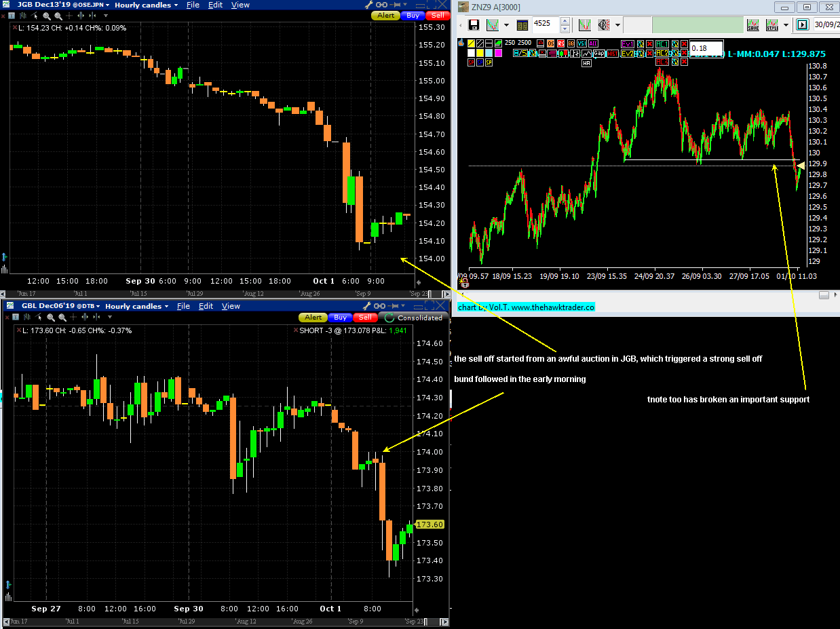
Task: Click the floppy disk save icon in ZNZ9 window
Action: point(474,25)
